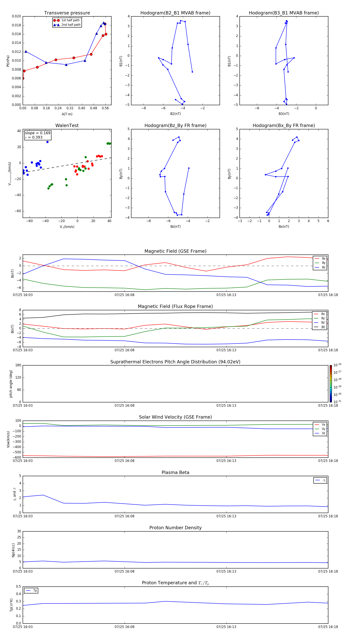
Task: Click the Bx legend entry in GSE magnetic field plot
Action: click(x=320, y=259)
